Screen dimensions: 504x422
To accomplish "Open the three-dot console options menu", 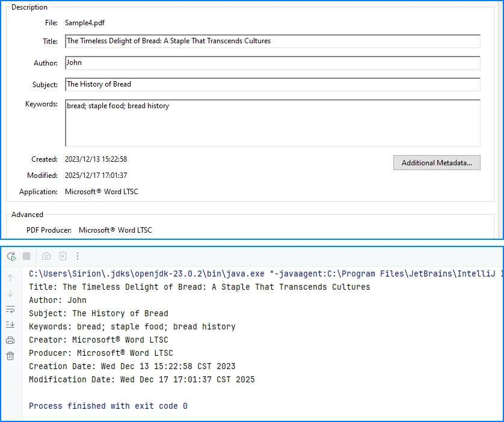I will pos(77,257).
